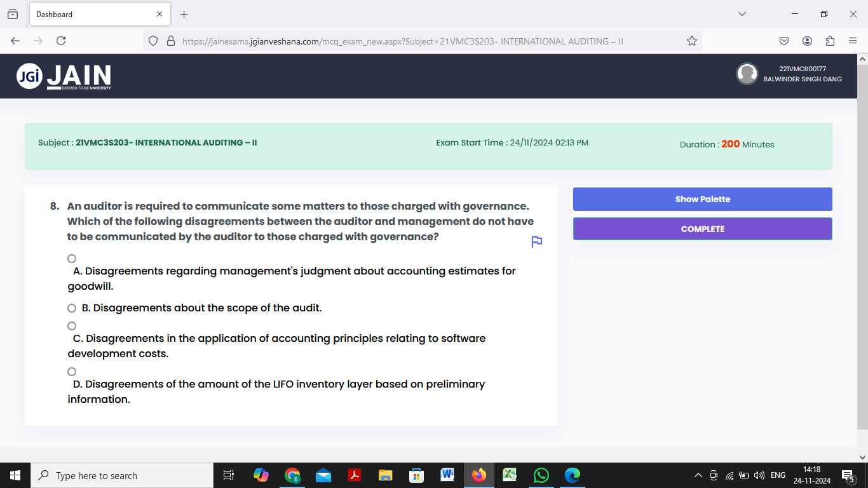Launch WhatsApp from the taskbar
This screenshot has width=868, height=488.
tap(541, 475)
